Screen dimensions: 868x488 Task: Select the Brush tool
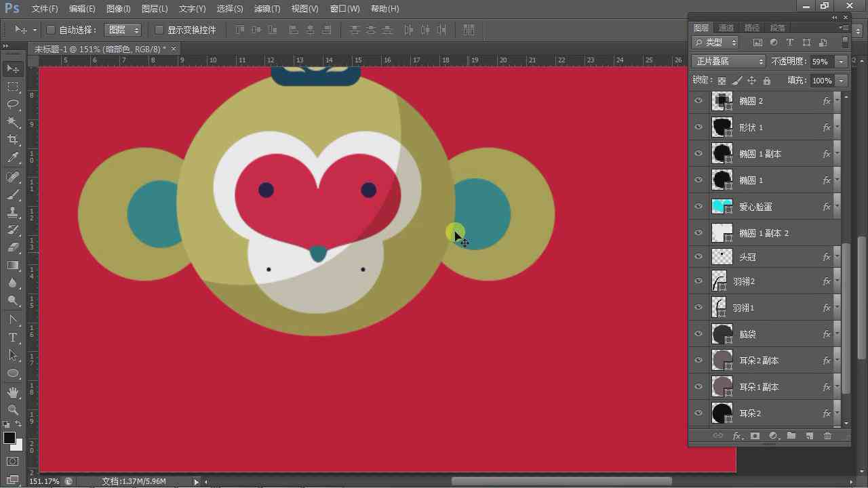[13, 195]
